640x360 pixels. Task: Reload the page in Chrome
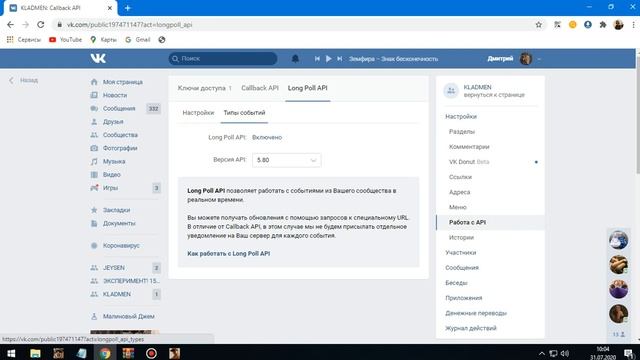point(40,24)
